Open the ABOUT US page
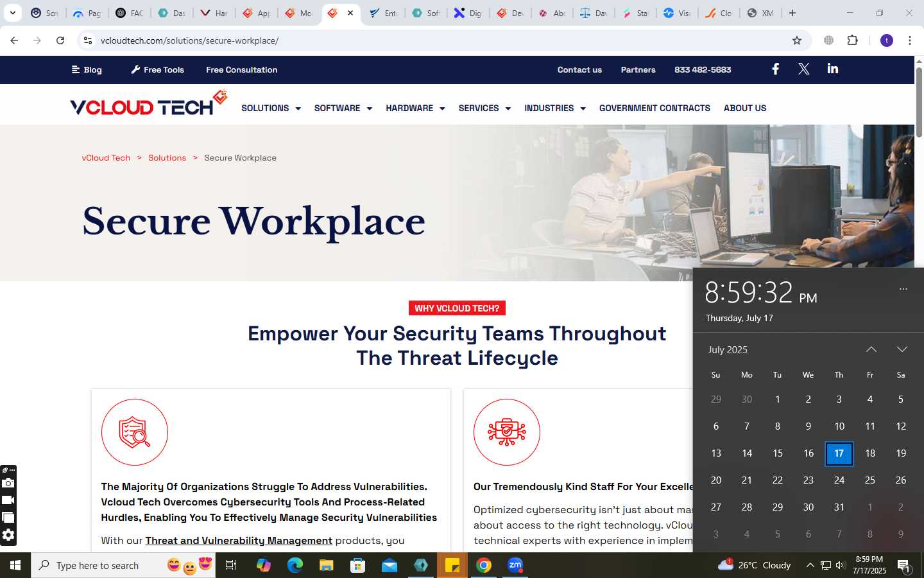924x578 pixels. 745,108
